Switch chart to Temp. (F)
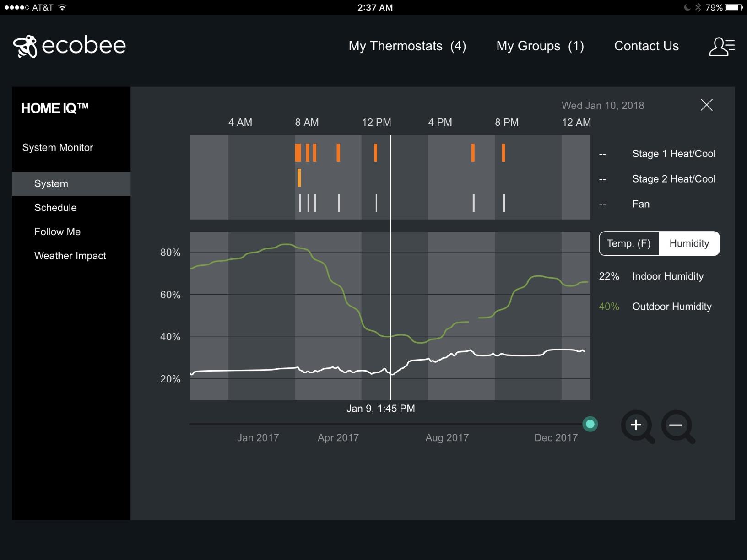 pyautogui.click(x=628, y=243)
